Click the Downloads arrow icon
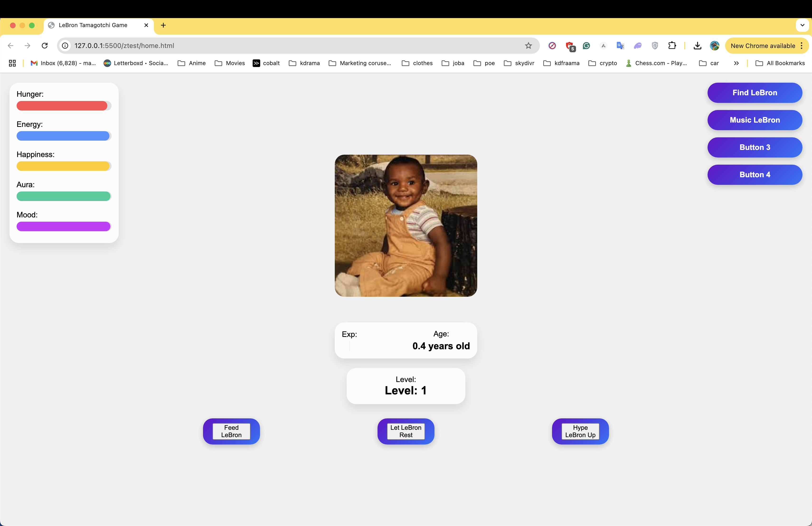 click(697, 46)
